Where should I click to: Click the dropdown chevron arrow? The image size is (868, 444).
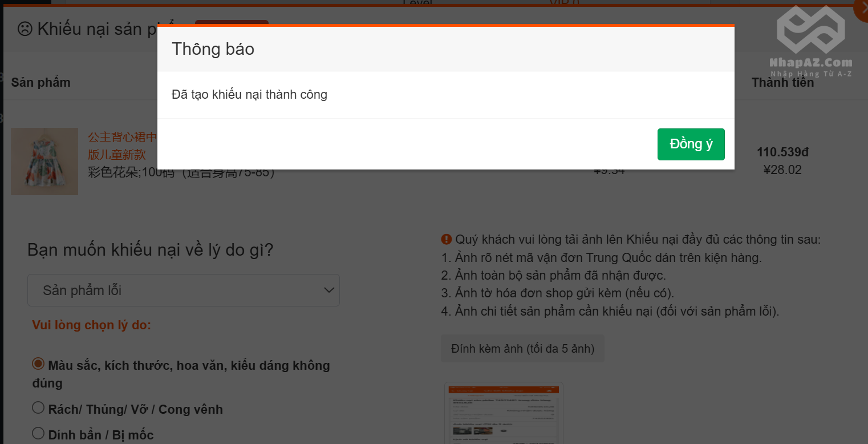(x=329, y=290)
